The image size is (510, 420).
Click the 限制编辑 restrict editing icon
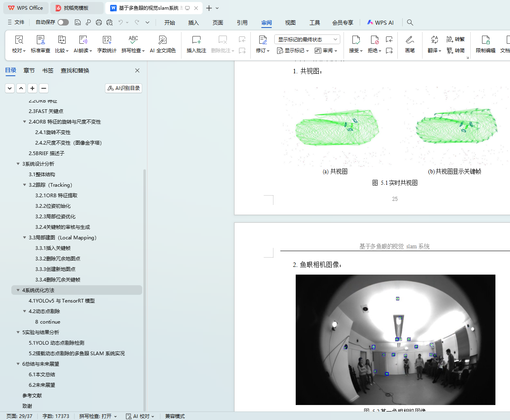[x=485, y=40]
